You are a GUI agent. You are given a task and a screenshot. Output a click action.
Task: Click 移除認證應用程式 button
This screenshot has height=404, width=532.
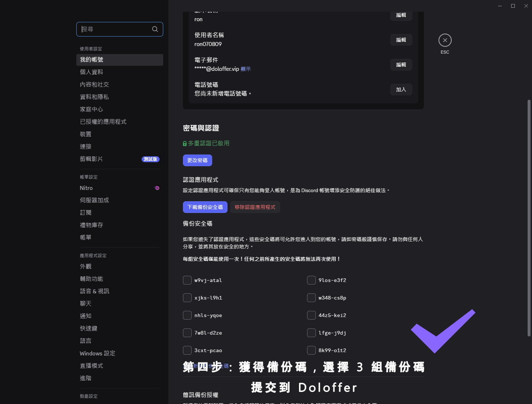[255, 207]
